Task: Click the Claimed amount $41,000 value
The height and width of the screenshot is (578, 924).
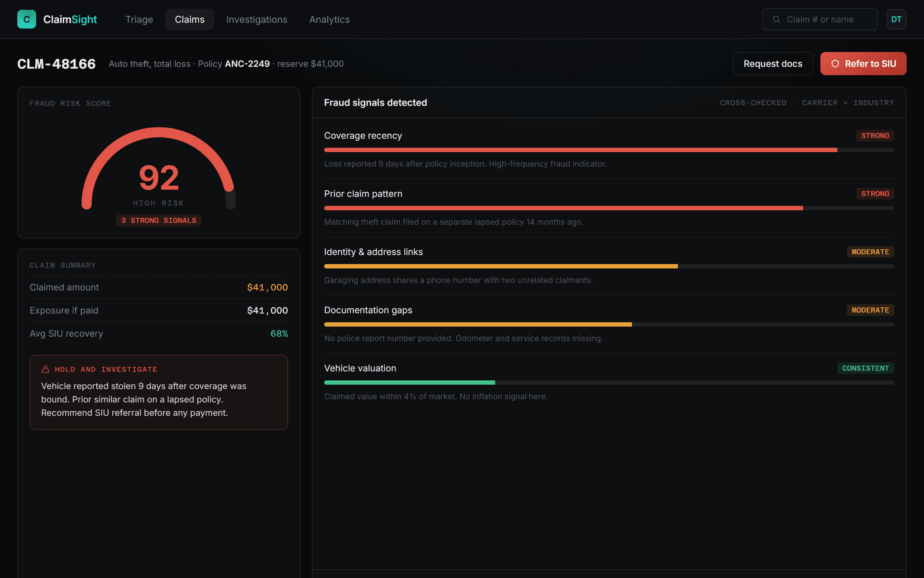Action: (x=267, y=287)
